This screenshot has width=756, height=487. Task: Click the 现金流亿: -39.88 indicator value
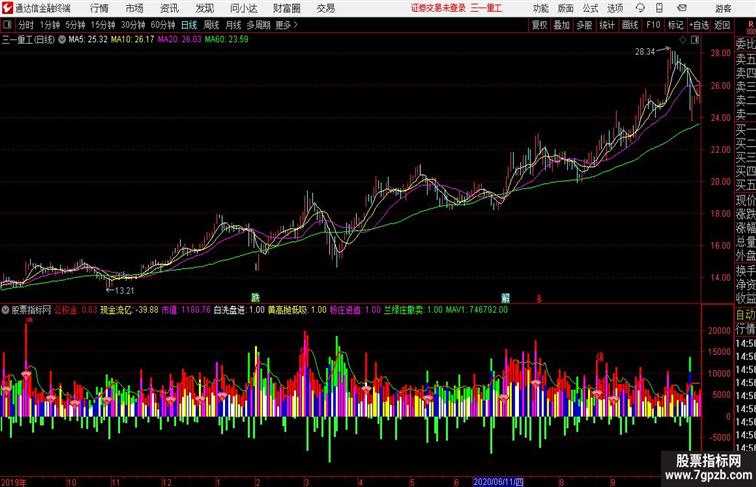click(x=129, y=310)
